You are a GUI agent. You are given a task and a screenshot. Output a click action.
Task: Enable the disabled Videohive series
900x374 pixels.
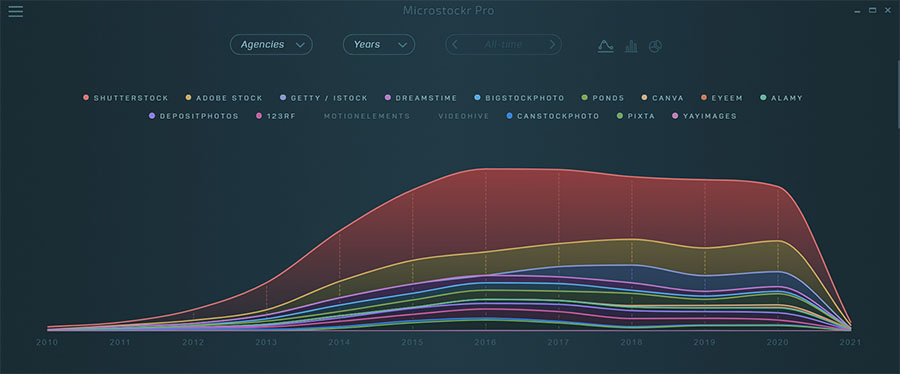[464, 116]
